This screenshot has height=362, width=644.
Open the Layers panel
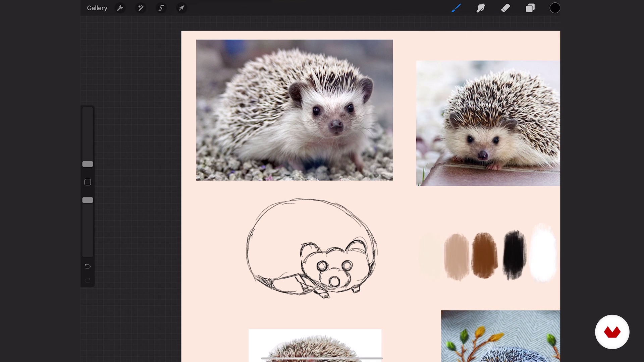530,8
